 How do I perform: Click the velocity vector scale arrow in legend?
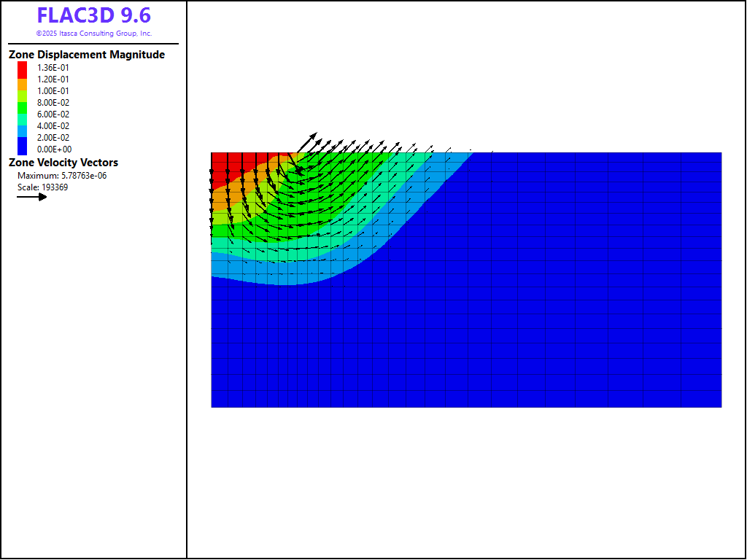pyautogui.click(x=32, y=197)
